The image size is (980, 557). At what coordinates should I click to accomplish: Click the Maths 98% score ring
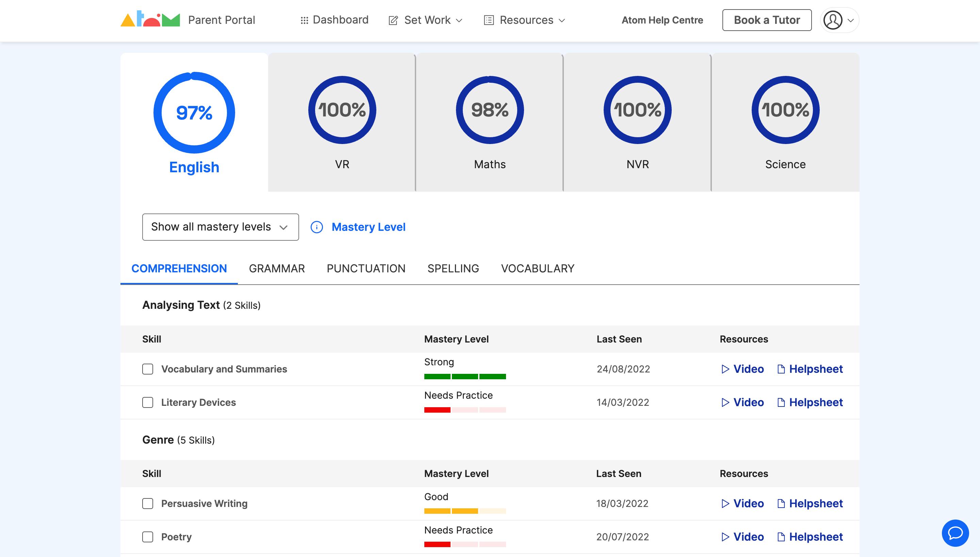coord(490,110)
